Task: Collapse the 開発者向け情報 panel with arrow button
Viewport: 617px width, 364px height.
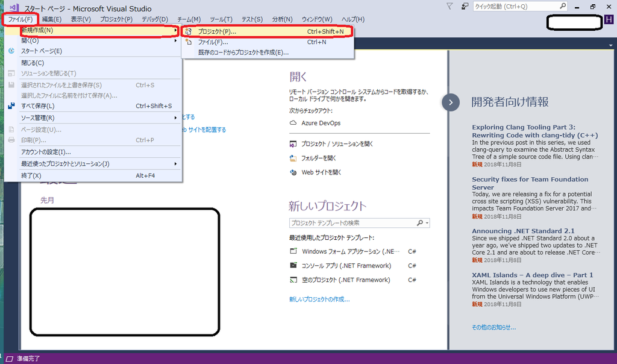Action: click(x=451, y=102)
